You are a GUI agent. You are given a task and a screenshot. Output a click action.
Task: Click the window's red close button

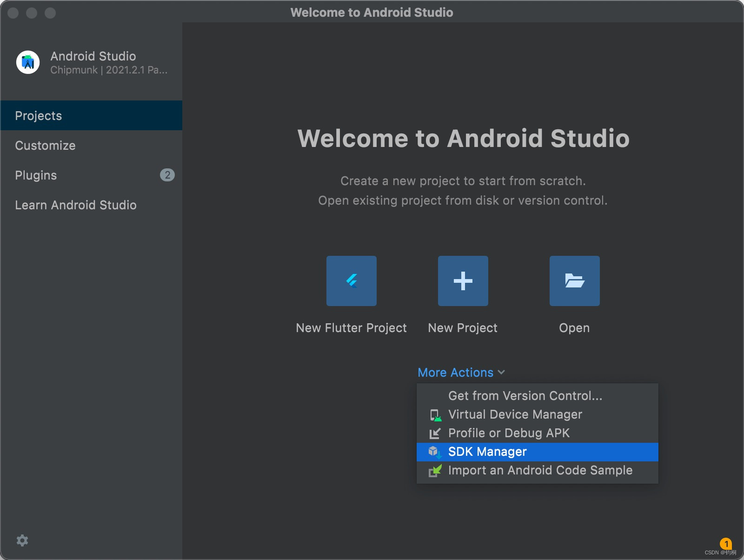coord(13,13)
